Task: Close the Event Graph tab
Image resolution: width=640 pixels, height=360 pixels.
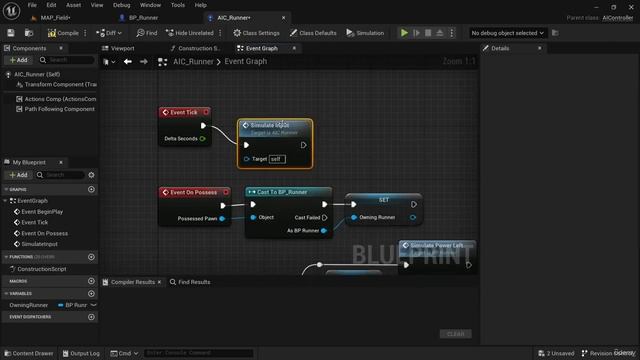Action: pos(294,48)
